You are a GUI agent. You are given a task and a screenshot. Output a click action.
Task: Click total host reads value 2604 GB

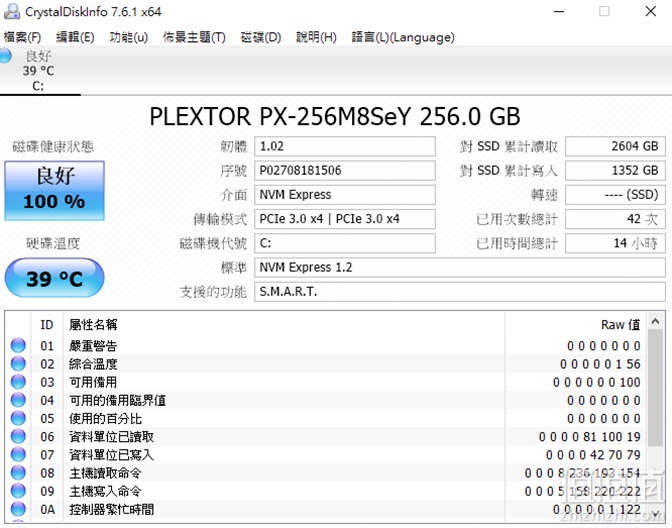pos(615,146)
